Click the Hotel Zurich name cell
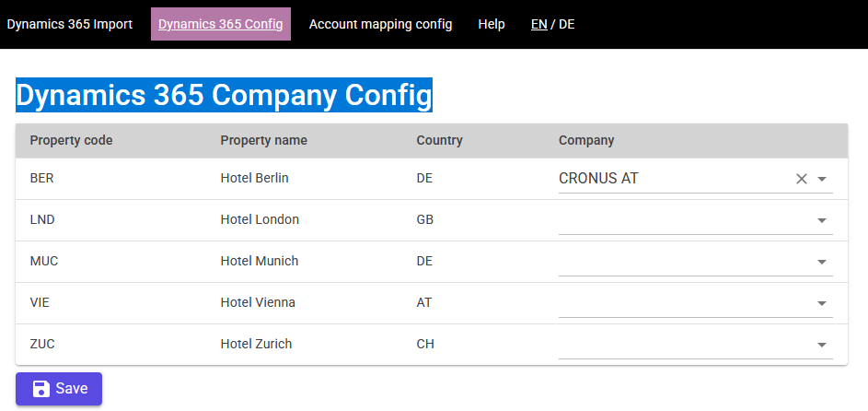Screen dimensions: 868x411 tap(256, 345)
